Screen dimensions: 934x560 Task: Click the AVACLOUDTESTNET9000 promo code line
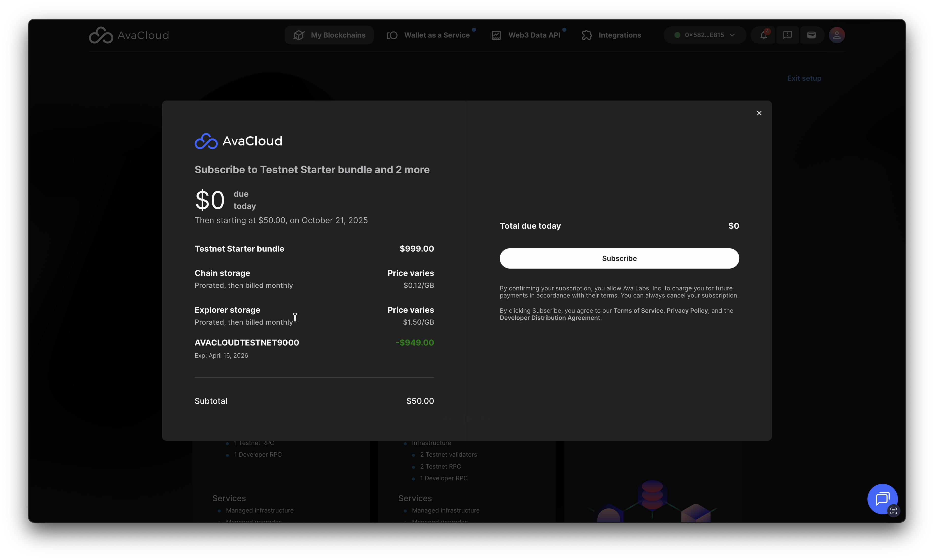(247, 343)
